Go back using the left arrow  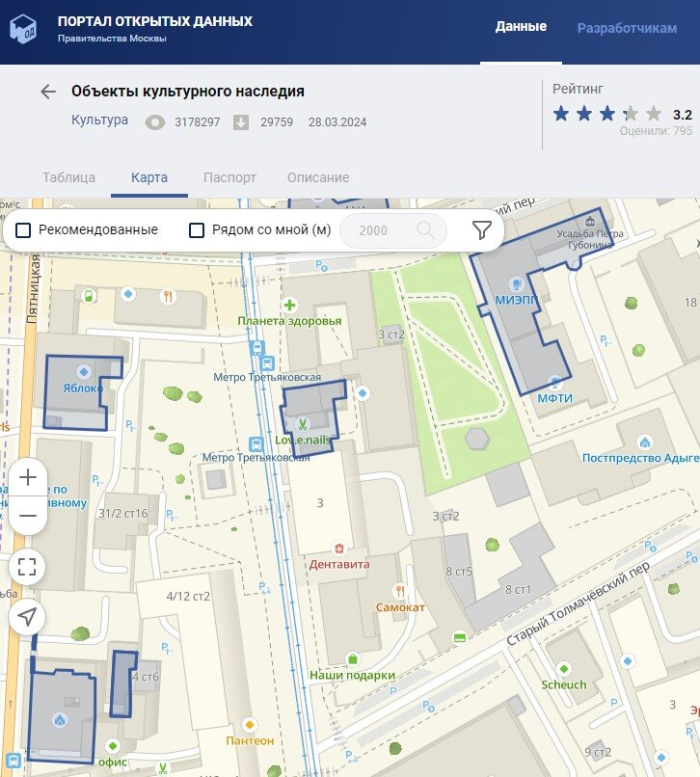coord(48,92)
